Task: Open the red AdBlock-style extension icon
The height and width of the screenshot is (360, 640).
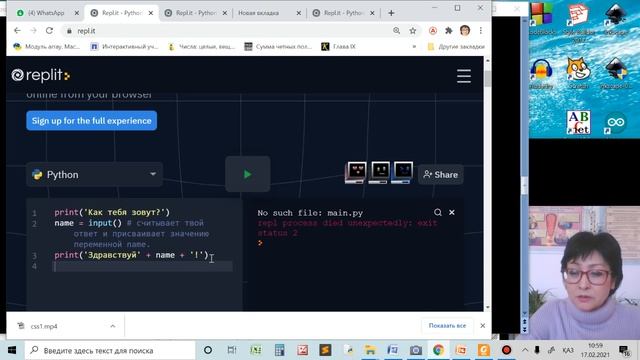Action: coord(433,31)
